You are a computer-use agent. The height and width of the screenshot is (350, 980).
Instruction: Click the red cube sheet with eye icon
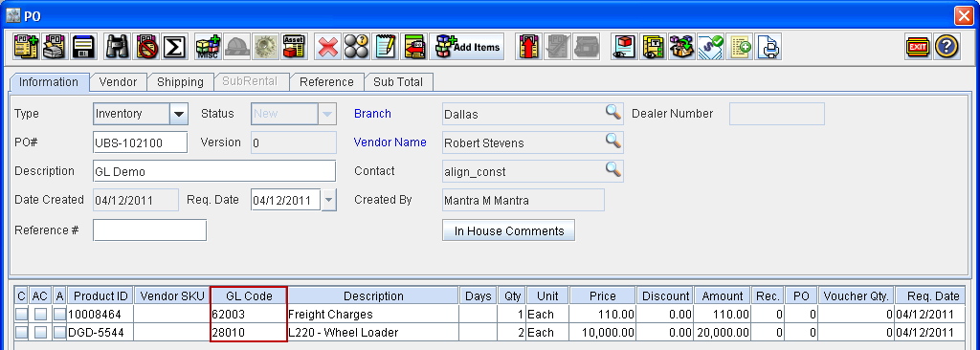(x=624, y=47)
